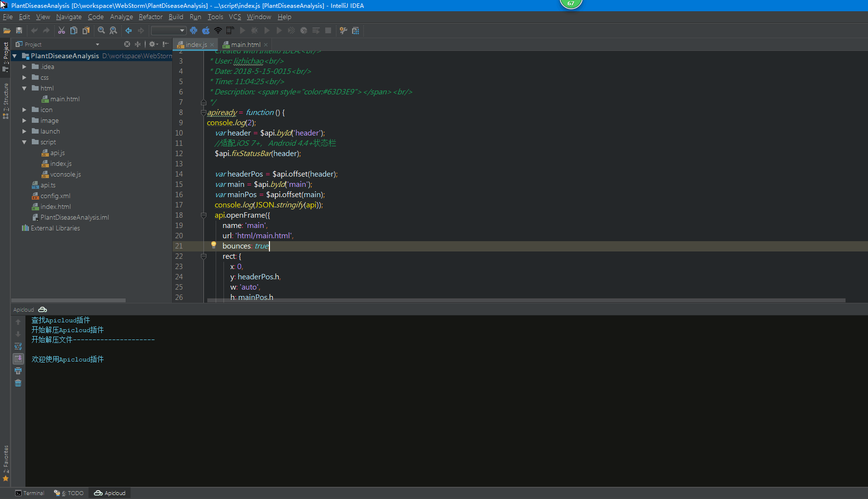Click the Cut scissors toolbar icon
The image size is (868, 499).
point(62,30)
